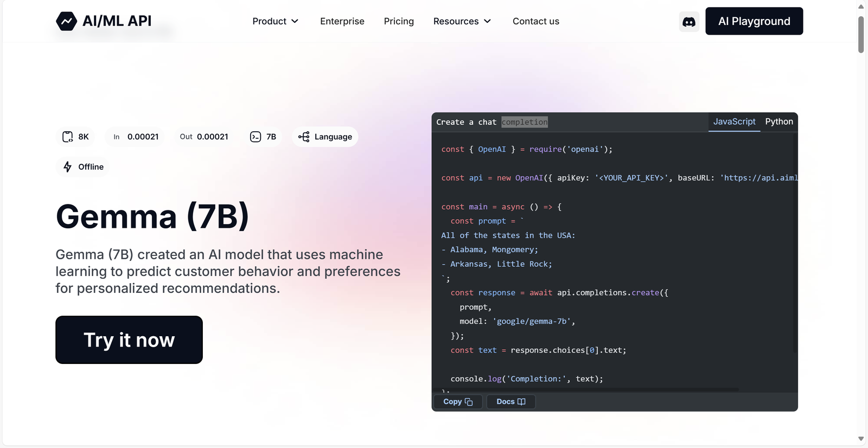Screen dimensions: 868x448
Task: Expand the Resources menu chevron
Action: 487,21
